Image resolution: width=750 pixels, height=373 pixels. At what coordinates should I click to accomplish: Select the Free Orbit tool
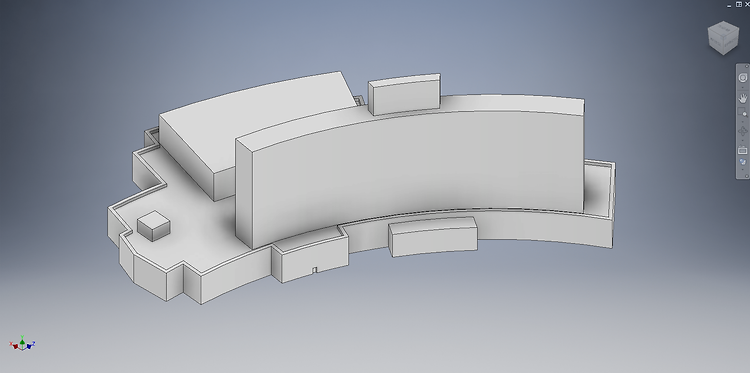click(x=742, y=131)
